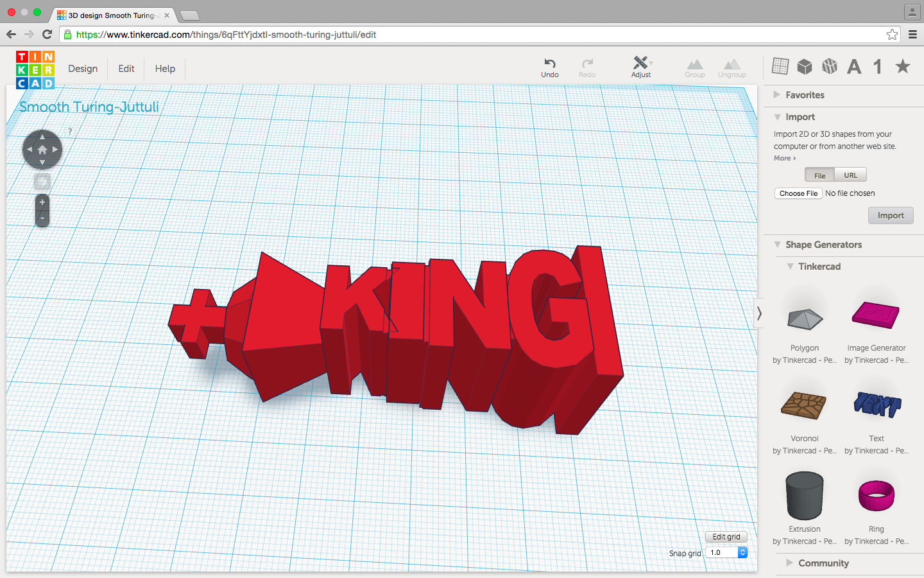This screenshot has width=924, height=578.
Task: Click the Redo button
Action: pyautogui.click(x=587, y=67)
